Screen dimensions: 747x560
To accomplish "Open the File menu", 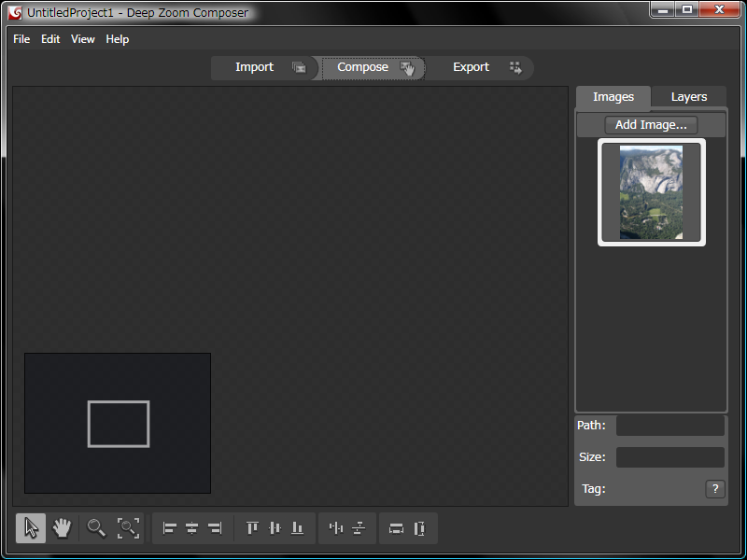I will click(21, 39).
